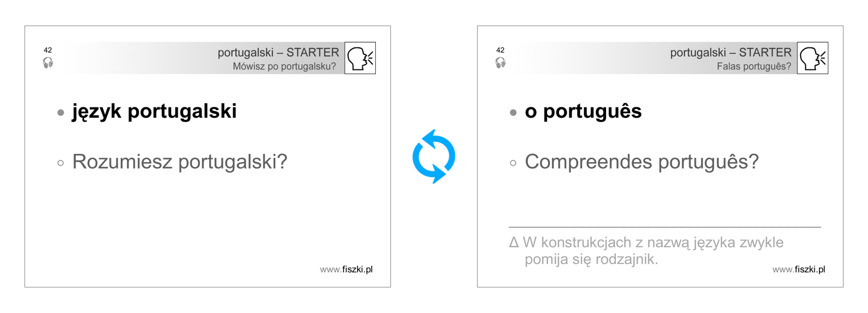Image resolution: width=868 pixels, height=313 pixels.
Task: Click the filled bullet before "język portugalski"
Action: pyautogui.click(x=61, y=113)
